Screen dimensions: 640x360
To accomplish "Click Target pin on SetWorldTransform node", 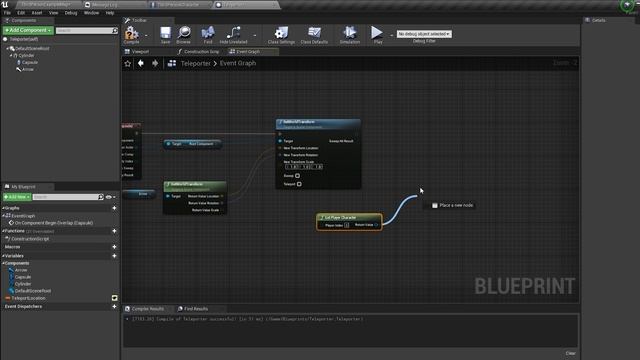I will (x=280, y=141).
